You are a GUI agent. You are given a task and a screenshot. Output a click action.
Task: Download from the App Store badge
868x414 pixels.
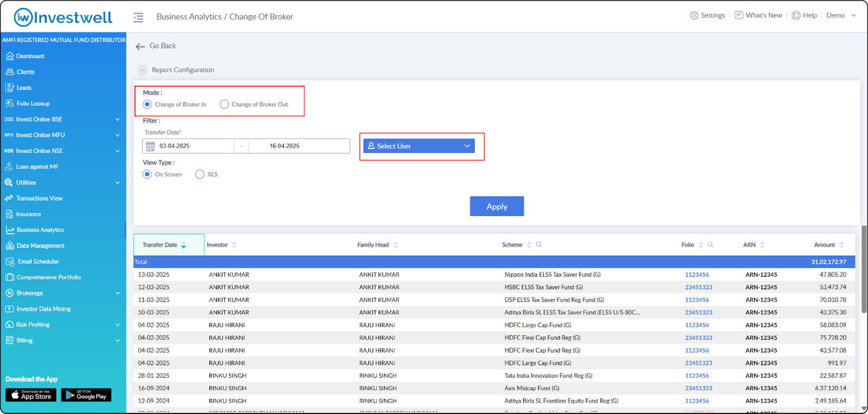pyautogui.click(x=31, y=395)
